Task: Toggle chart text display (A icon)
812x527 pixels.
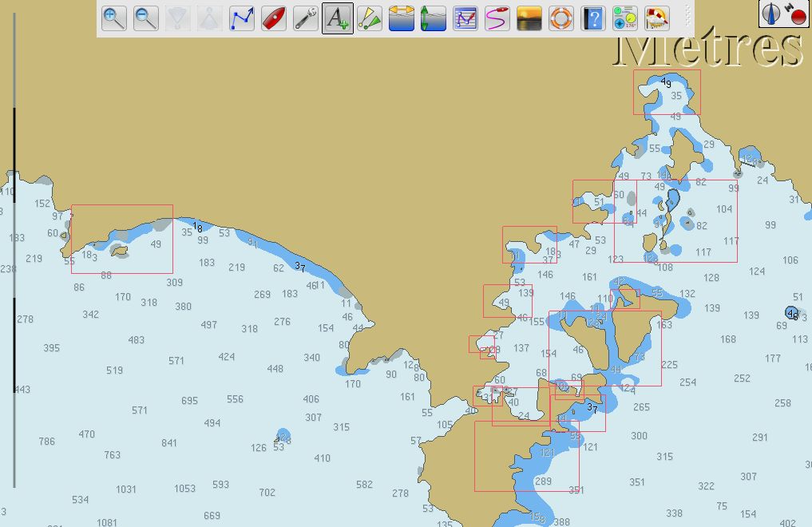Action: tap(338, 18)
